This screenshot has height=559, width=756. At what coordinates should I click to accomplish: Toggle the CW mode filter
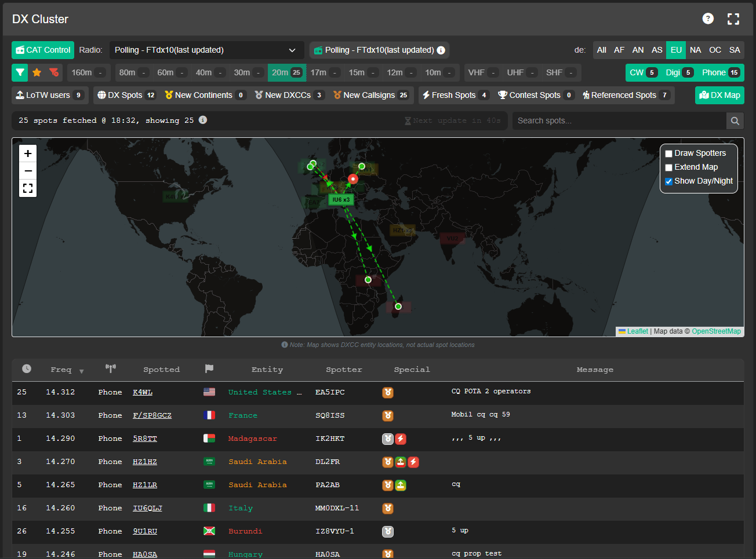pyautogui.click(x=643, y=72)
